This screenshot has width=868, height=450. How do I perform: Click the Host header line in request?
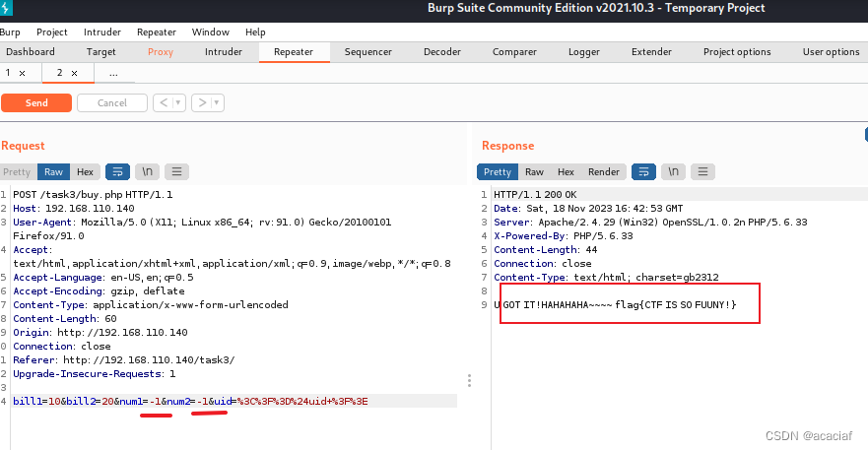click(74, 209)
